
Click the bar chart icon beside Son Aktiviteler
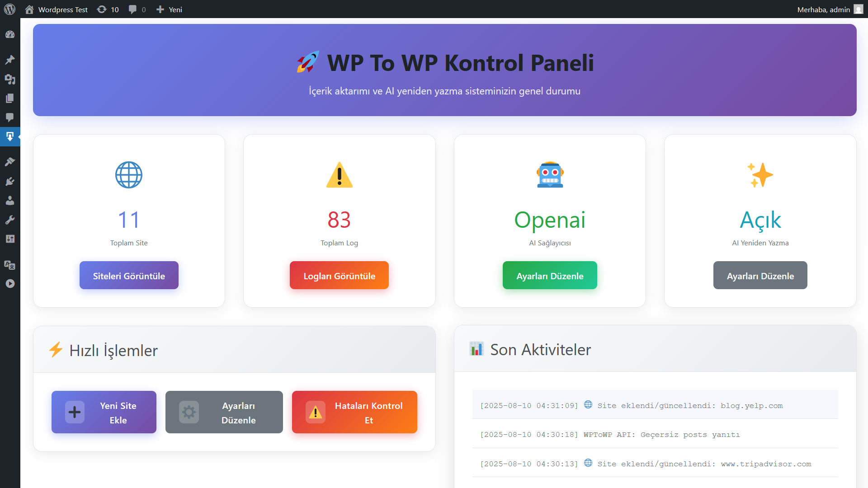476,349
